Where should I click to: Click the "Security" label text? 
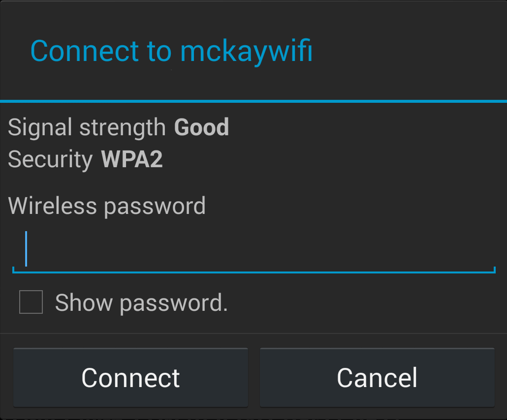tap(50, 160)
